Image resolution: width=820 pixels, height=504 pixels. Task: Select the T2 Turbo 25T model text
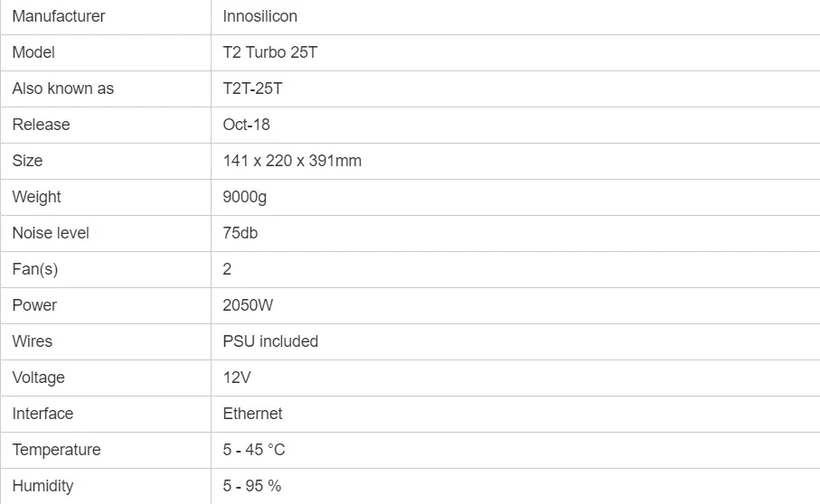click(x=269, y=52)
